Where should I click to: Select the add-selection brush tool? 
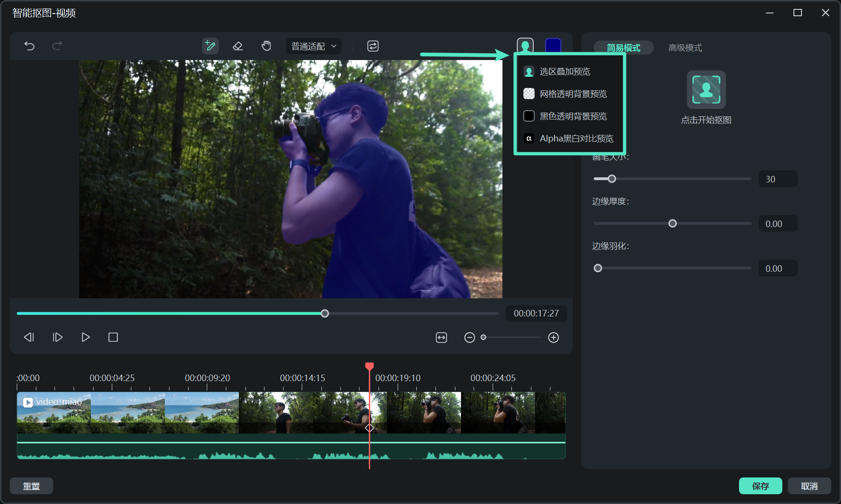(210, 46)
